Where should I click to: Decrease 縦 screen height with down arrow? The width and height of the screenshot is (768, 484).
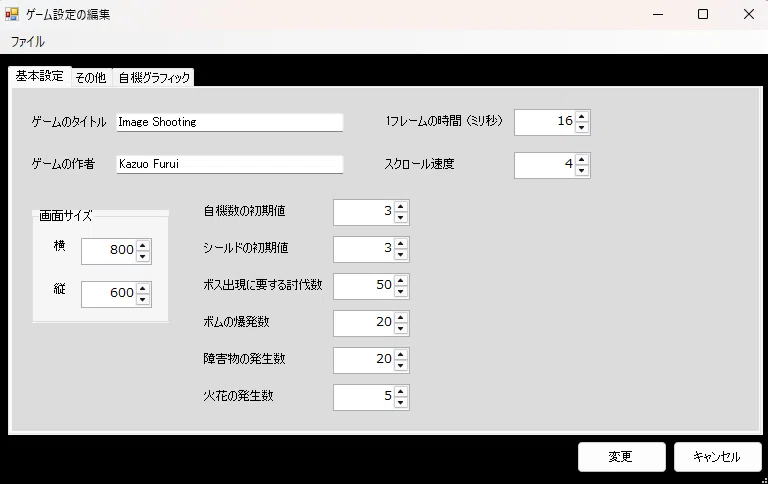[143, 299]
